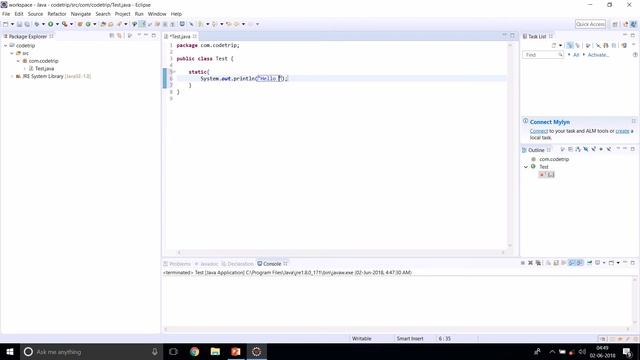This screenshot has height=360, width=640.
Task: Switch to the Declaration tab
Action: (238, 264)
